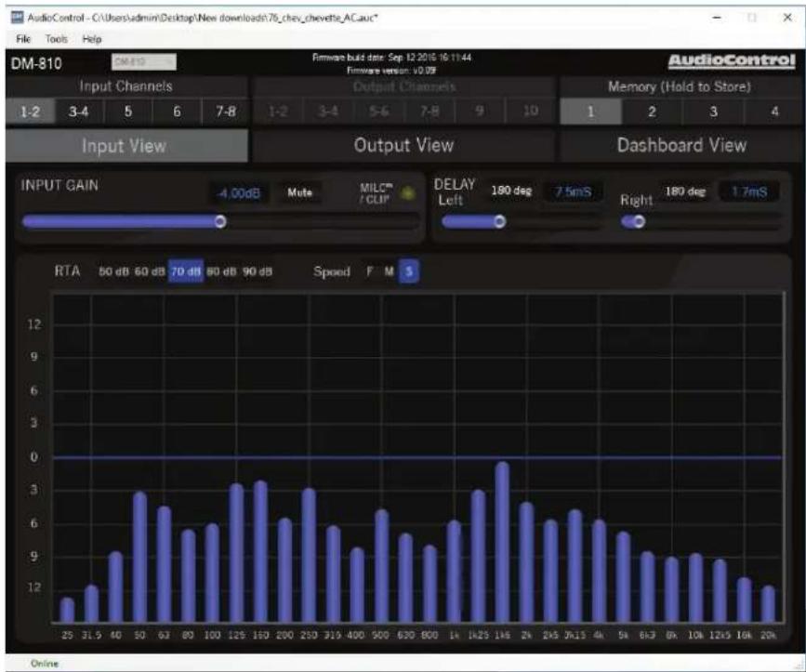The image size is (806, 672).
Task: Select output channels 1-2
Action: tap(278, 111)
